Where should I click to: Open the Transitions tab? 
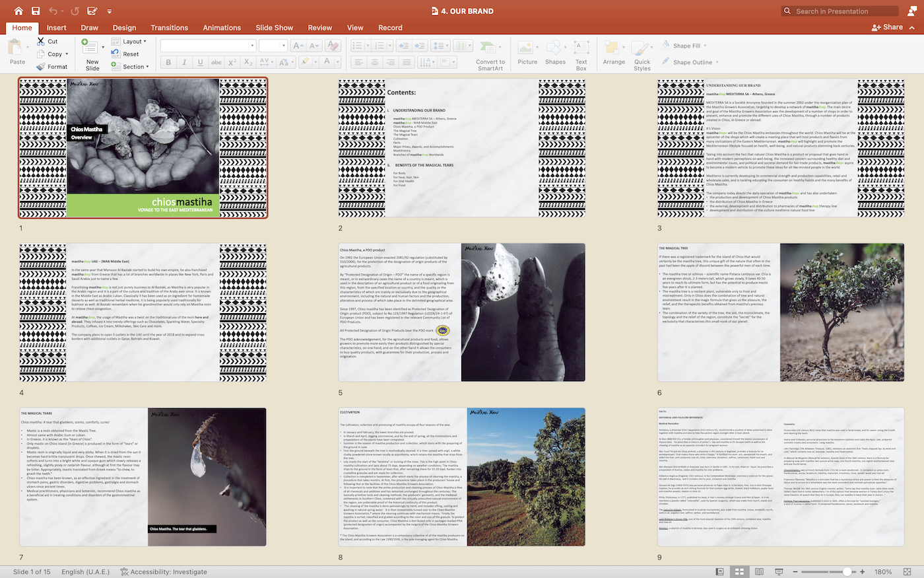(x=169, y=28)
